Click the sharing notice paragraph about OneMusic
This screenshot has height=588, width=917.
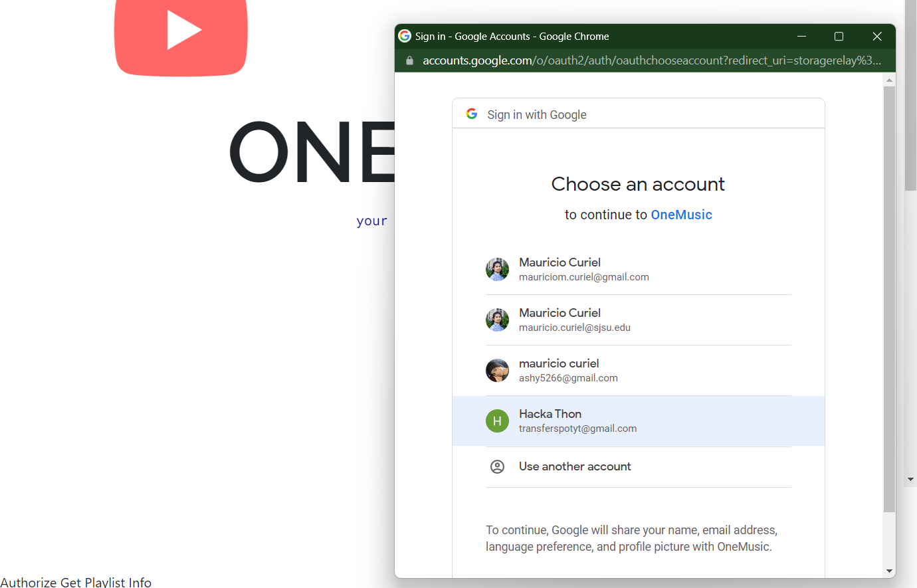(631, 538)
